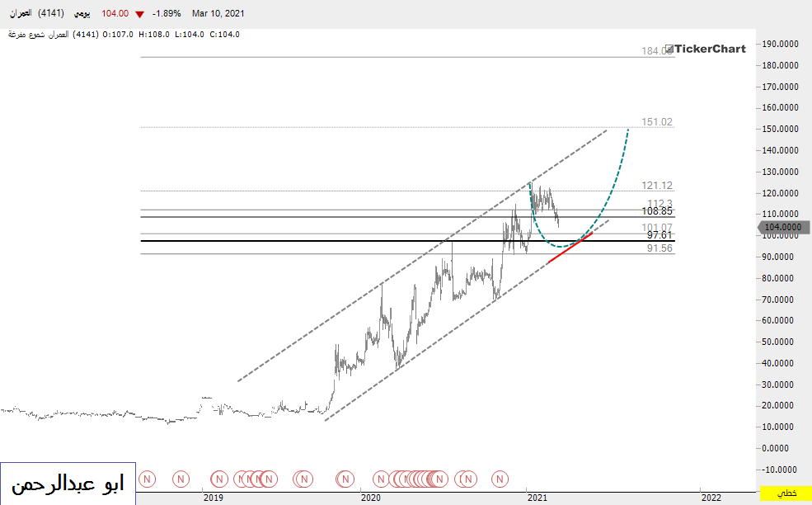The height and width of the screenshot is (505, 812).
Task: Select the العمران شموع مفرغة series legend
Action: click(x=38, y=34)
